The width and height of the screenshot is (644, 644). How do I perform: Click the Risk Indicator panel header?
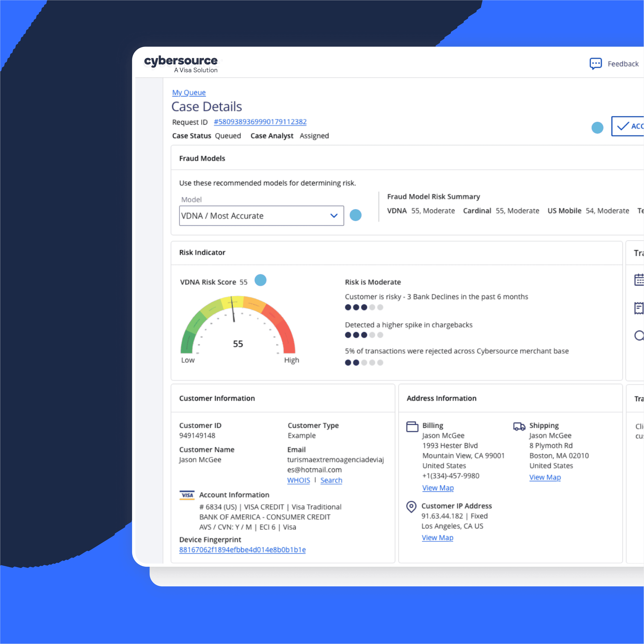click(x=202, y=252)
